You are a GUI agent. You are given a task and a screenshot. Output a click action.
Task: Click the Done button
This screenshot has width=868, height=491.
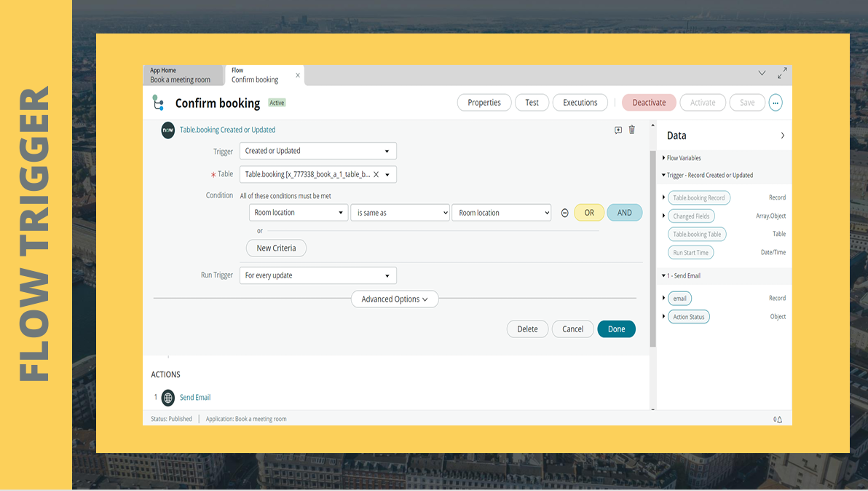pyautogui.click(x=616, y=329)
